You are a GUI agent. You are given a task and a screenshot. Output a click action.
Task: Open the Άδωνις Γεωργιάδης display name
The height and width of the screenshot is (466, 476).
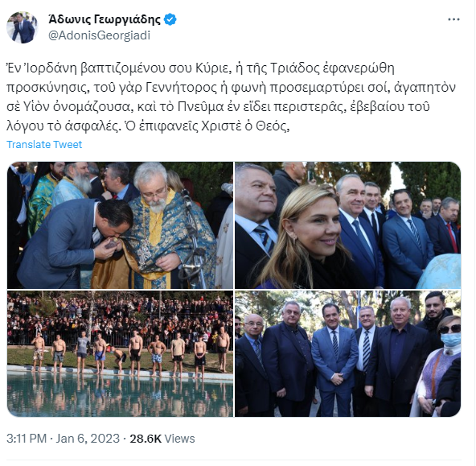click(x=105, y=19)
